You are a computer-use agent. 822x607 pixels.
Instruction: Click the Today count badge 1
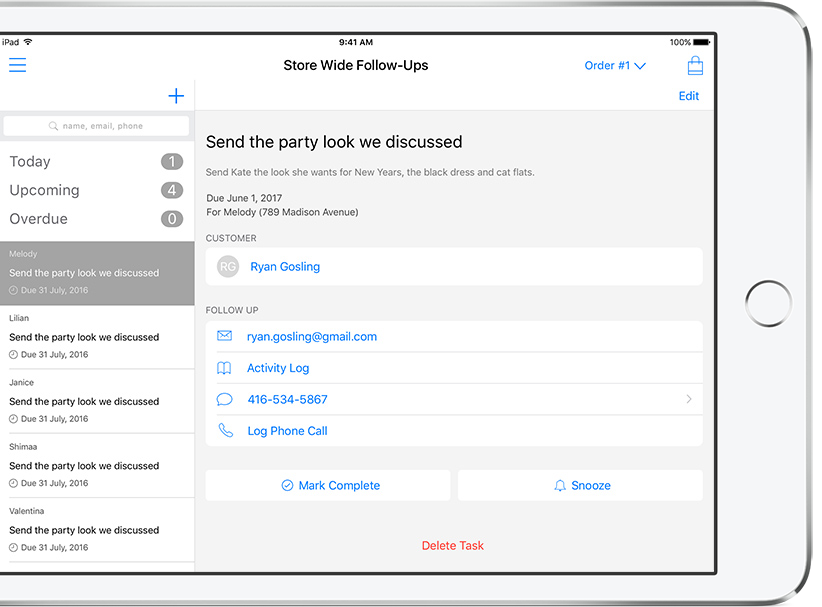(x=172, y=161)
